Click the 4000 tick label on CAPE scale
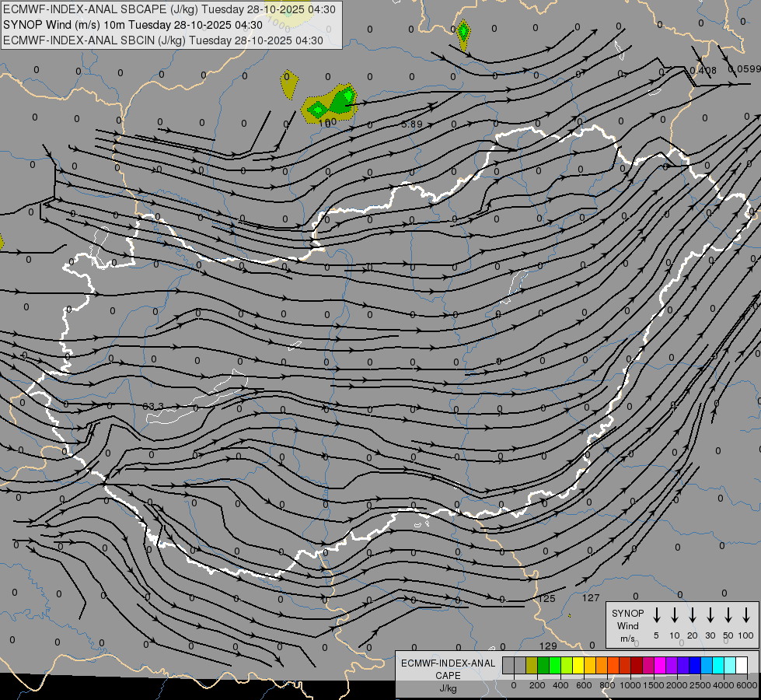Image resolution: width=761 pixels, height=700 pixels. tap(724, 685)
